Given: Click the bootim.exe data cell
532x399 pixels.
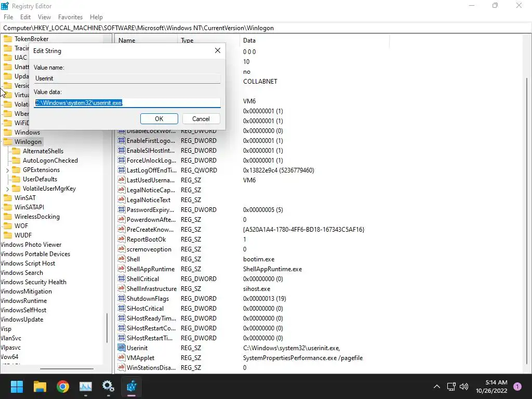Looking at the screenshot, I should pos(259,259).
